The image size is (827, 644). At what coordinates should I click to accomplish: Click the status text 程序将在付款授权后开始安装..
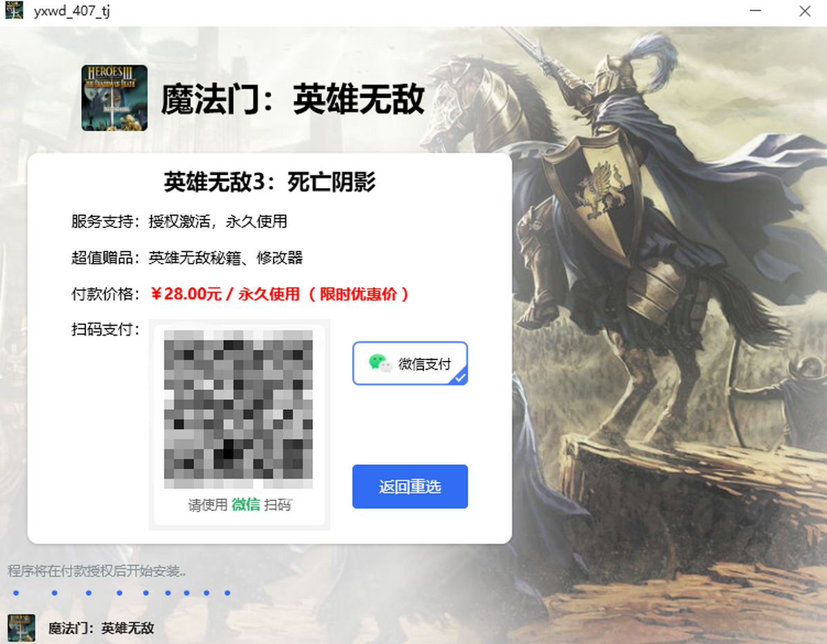96,571
